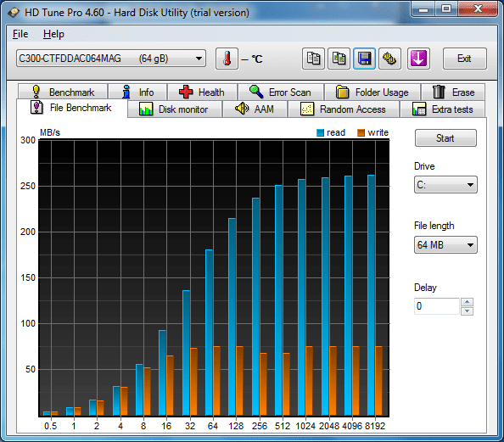Click the Start benchmark button
This screenshot has height=442, width=504.
tap(445, 138)
